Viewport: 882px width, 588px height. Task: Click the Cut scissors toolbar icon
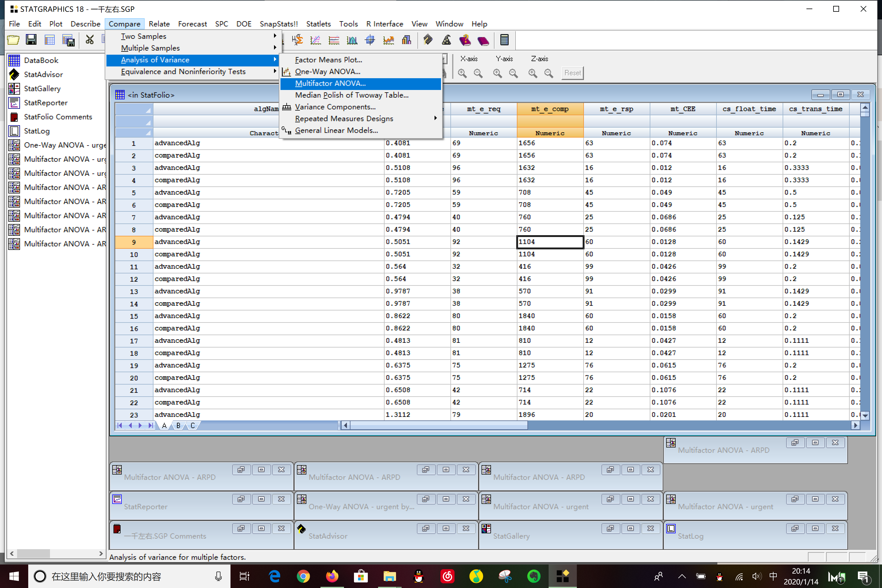click(x=90, y=40)
